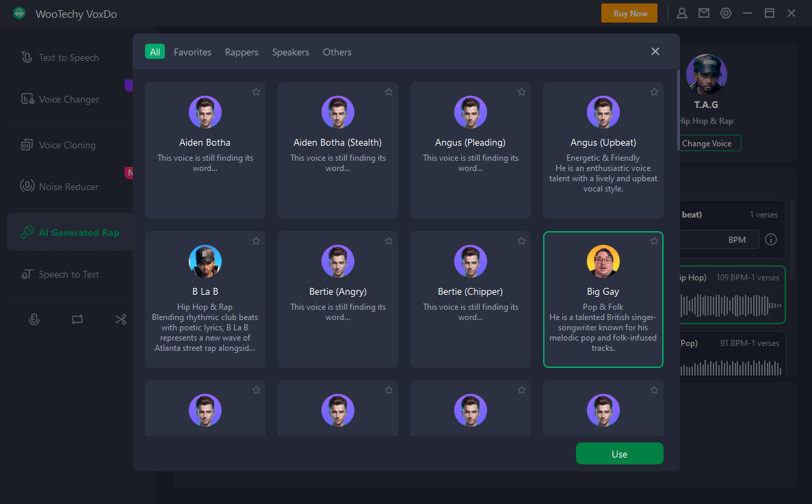Click the microphone record icon in sidebar

34,319
